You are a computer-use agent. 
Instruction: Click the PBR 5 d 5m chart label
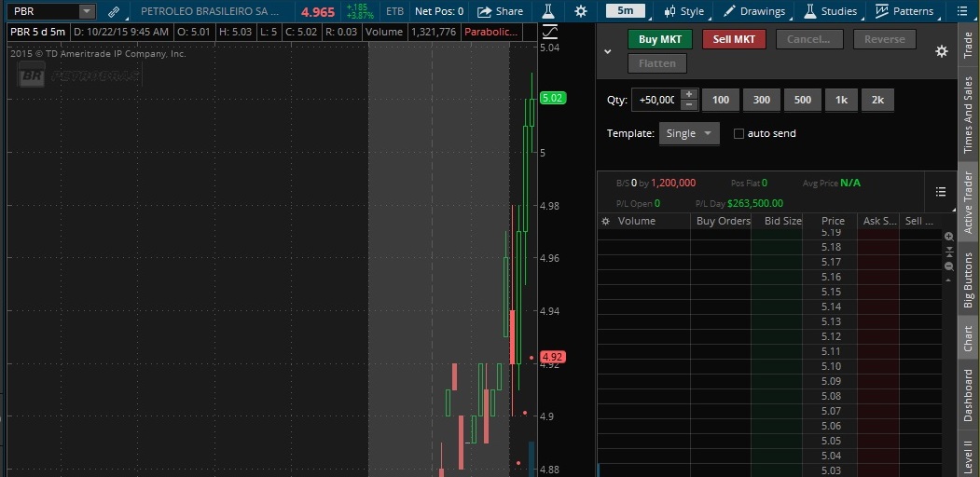point(37,32)
